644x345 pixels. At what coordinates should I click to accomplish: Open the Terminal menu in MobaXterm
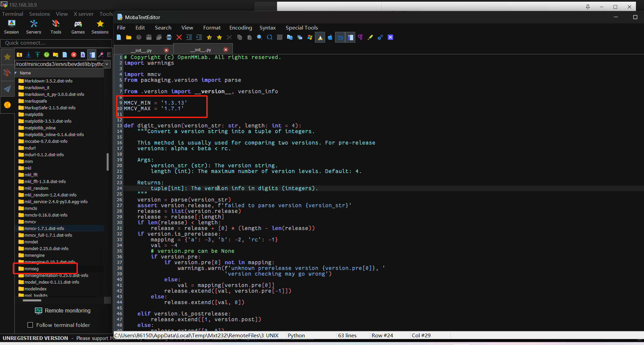[x=12, y=14]
